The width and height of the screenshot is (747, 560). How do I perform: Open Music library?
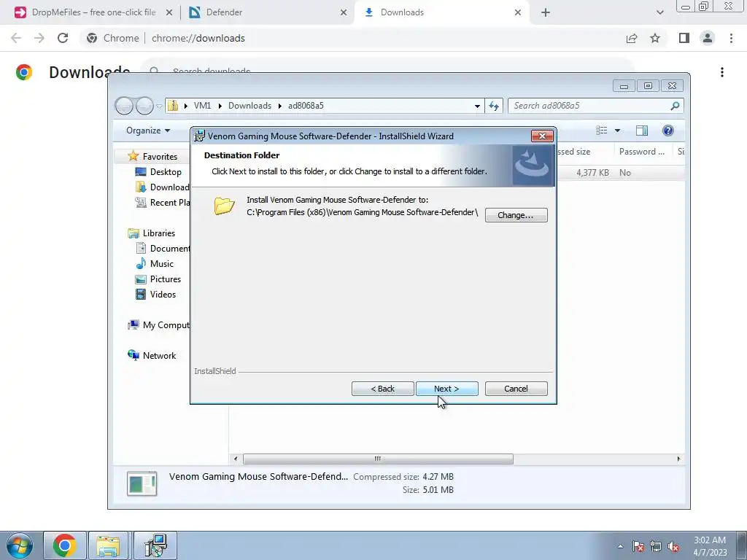coord(161,264)
